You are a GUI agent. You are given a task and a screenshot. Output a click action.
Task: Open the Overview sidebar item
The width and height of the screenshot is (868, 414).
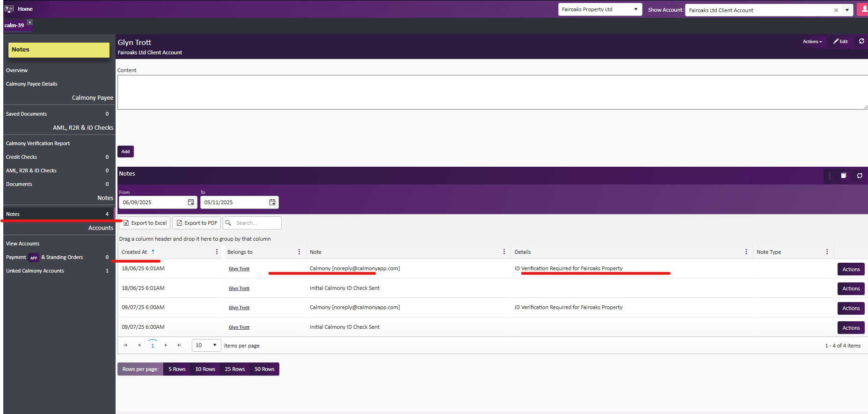pos(17,70)
